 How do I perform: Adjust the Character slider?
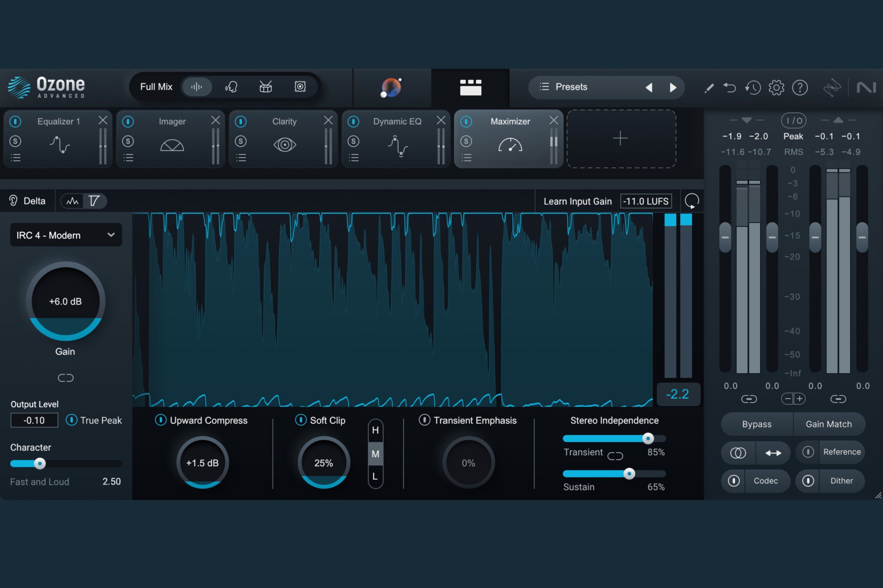40,463
